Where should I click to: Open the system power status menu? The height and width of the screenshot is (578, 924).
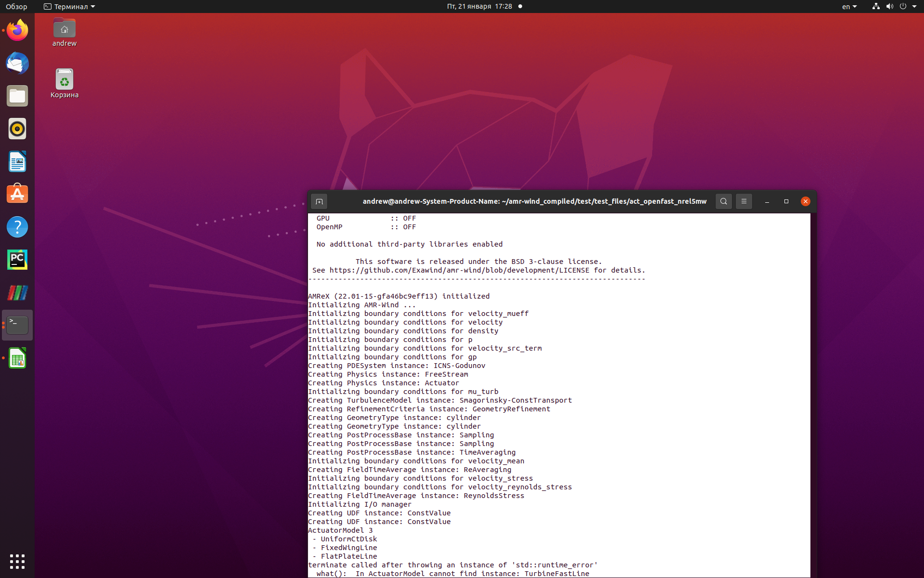pyautogui.click(x=904, y=6)
